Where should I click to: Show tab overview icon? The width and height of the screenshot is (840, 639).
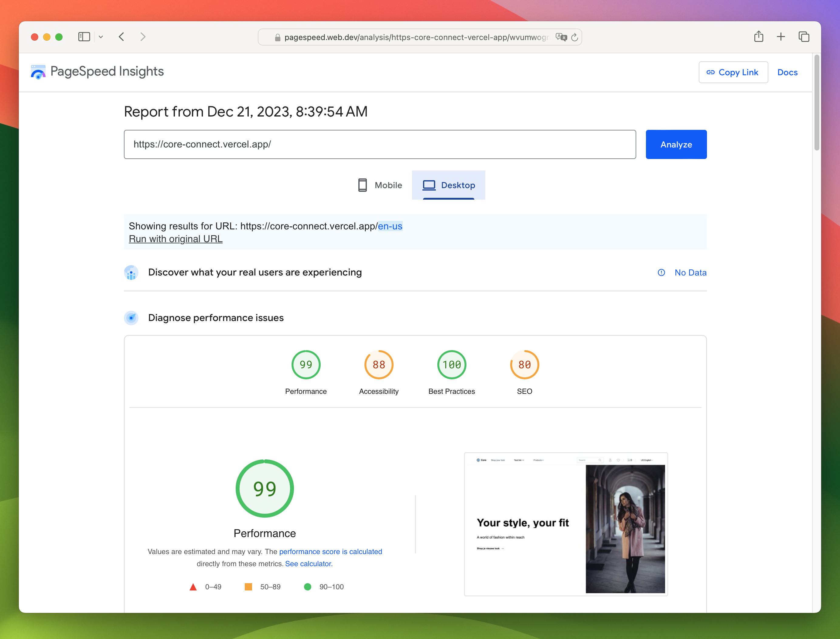point(804,37)
